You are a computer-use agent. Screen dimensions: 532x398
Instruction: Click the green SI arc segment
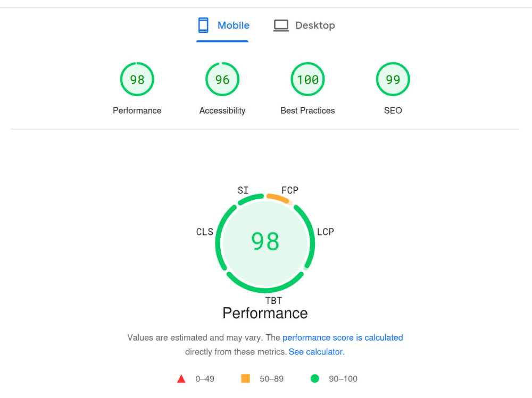click(x=251, y=199)
